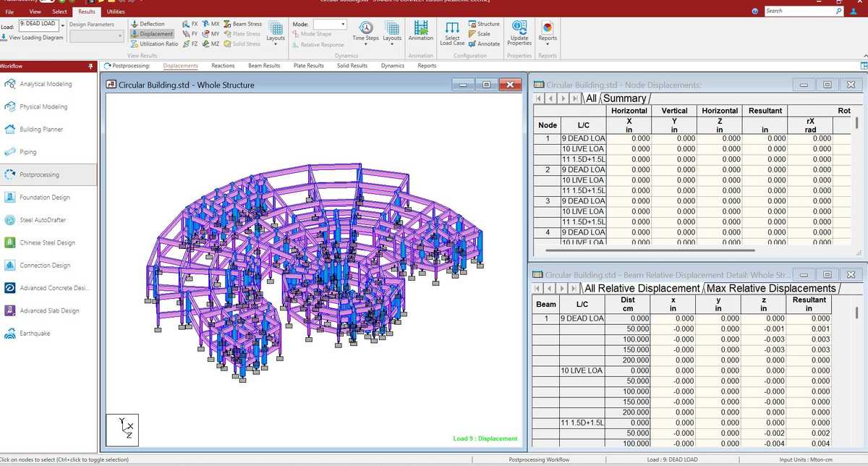Open the Utilities menu

coord(116,12)
